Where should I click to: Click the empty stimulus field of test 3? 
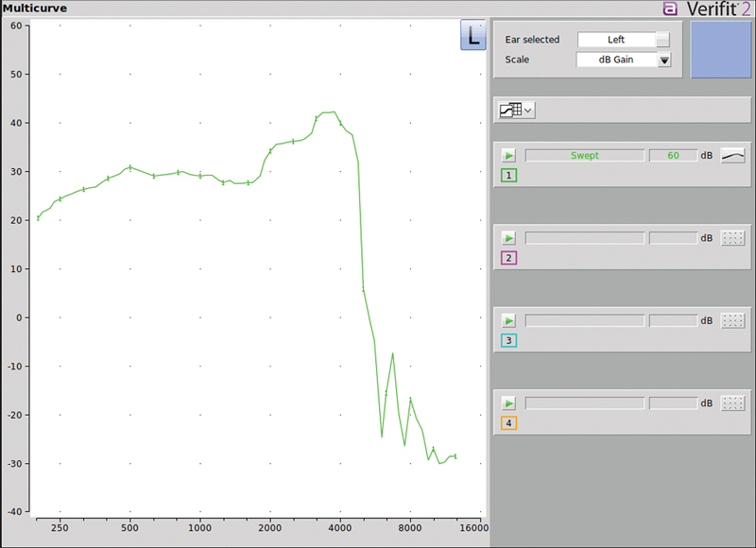tap(585, 320)
